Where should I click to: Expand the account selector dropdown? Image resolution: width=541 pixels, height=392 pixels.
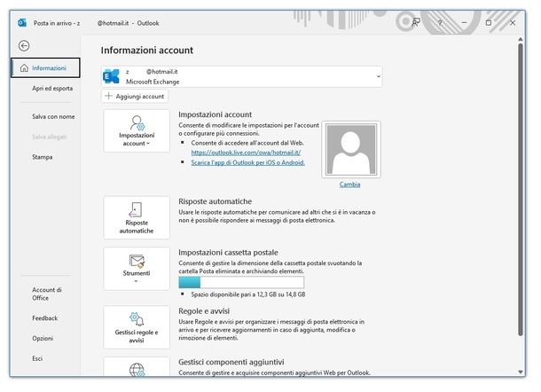tap(379, 76)
